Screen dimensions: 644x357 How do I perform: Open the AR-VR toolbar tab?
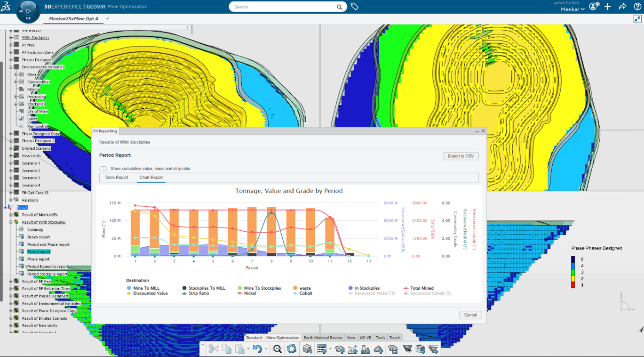coord(366,338)
